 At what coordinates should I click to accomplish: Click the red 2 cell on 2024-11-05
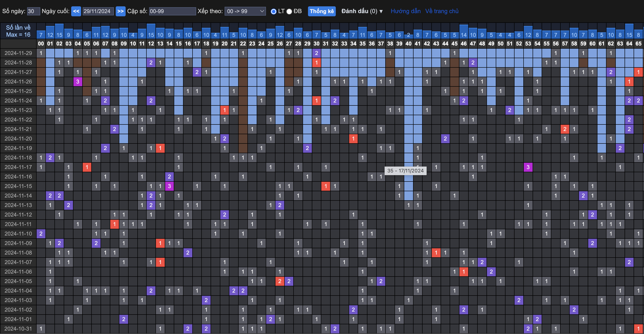[x=280, y=281]
